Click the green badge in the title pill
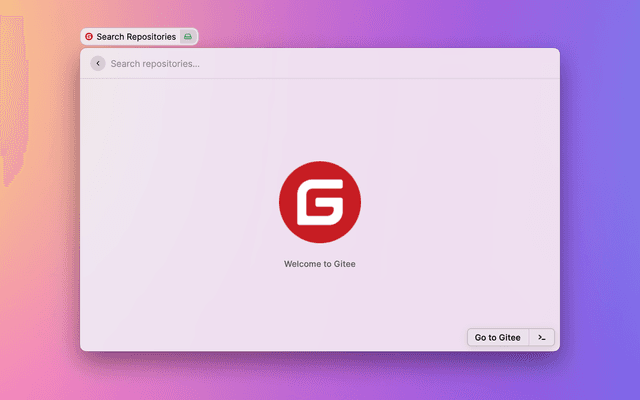The height and width of the screenshot is (400, 640). click(x=188, y=36)
